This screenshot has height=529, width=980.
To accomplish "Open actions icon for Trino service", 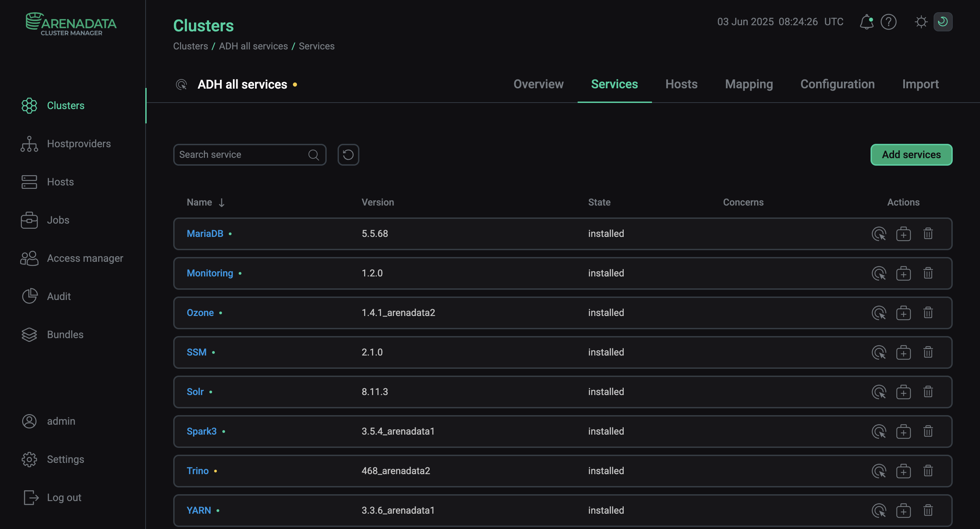I will pyautogui.click(x=879, y=471).
